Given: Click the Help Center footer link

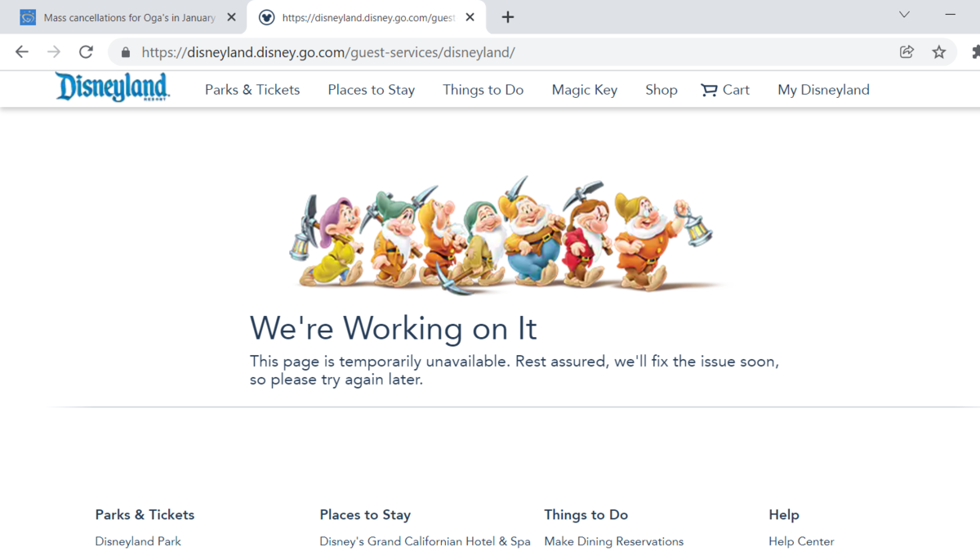Looking at the screenshot, I should tap(801, 541).
